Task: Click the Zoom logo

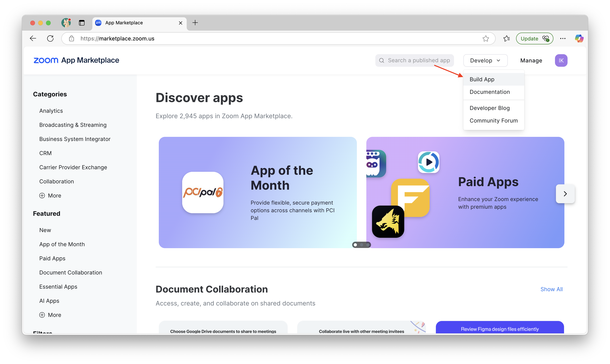Action: [x=46, y=60]
